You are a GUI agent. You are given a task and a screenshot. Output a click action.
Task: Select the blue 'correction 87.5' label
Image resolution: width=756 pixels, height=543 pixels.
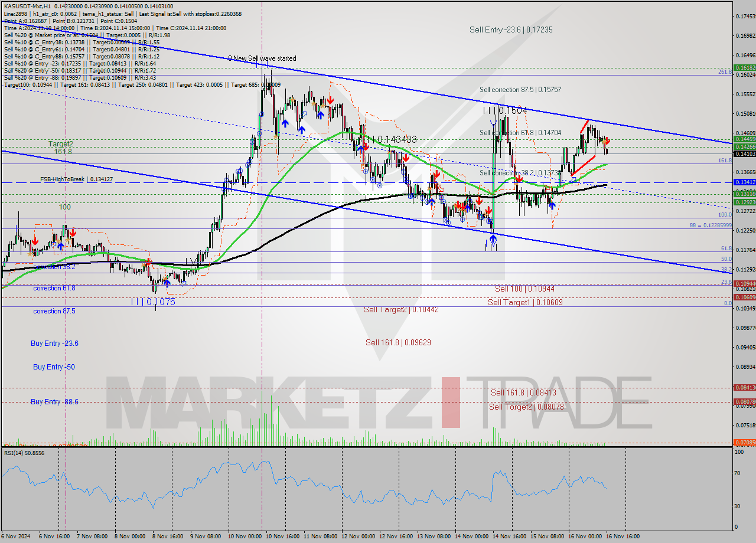pyautogui.click(x=54, y=311)
